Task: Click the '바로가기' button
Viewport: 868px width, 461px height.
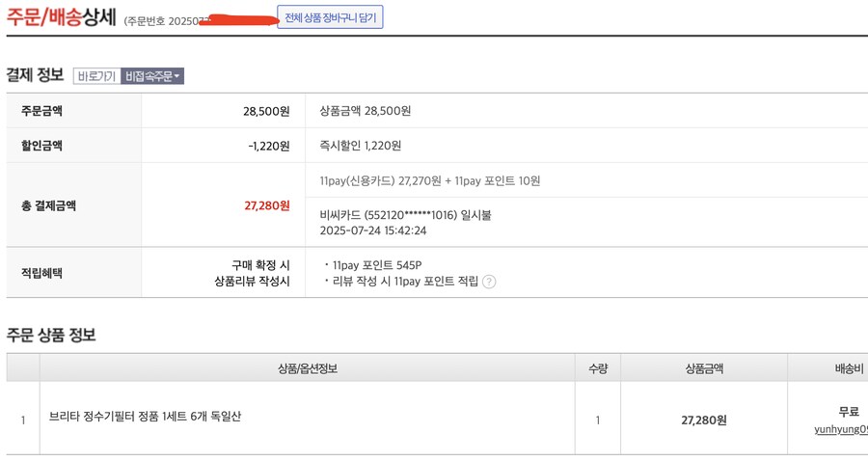Action: 96,76
